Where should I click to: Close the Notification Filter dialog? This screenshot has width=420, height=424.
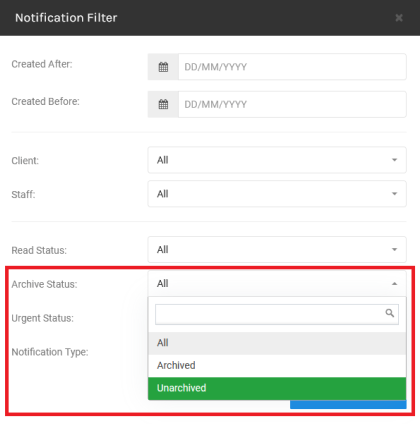click(x=399, y=18)
